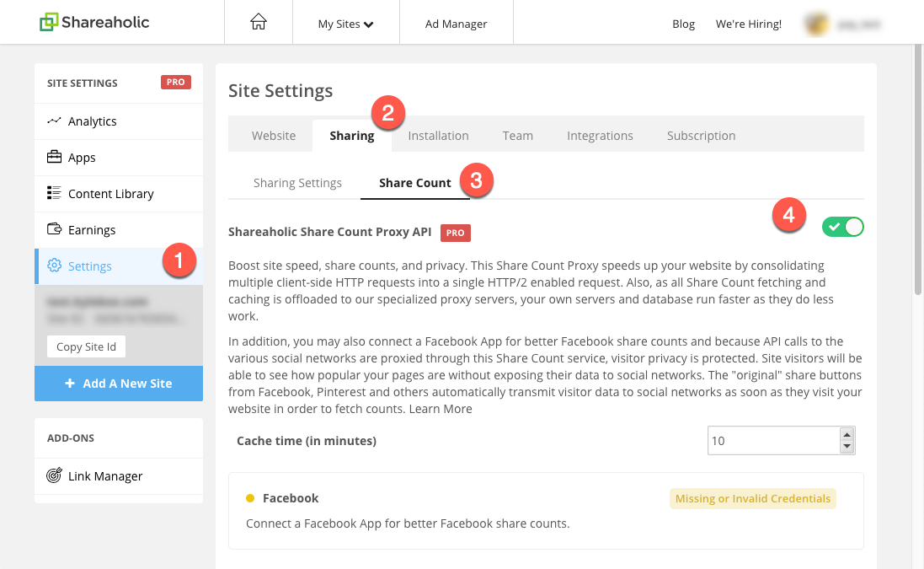This screenshot has height=569, width=924.
Task: Open Analytics in the sidebar
Action: pyautogui.click(x=119, y=121)
